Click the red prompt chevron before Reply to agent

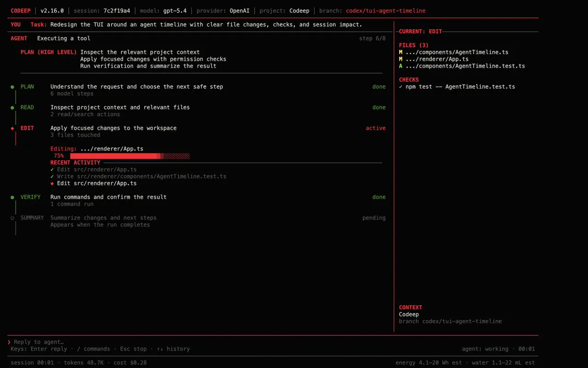point(9,342)
